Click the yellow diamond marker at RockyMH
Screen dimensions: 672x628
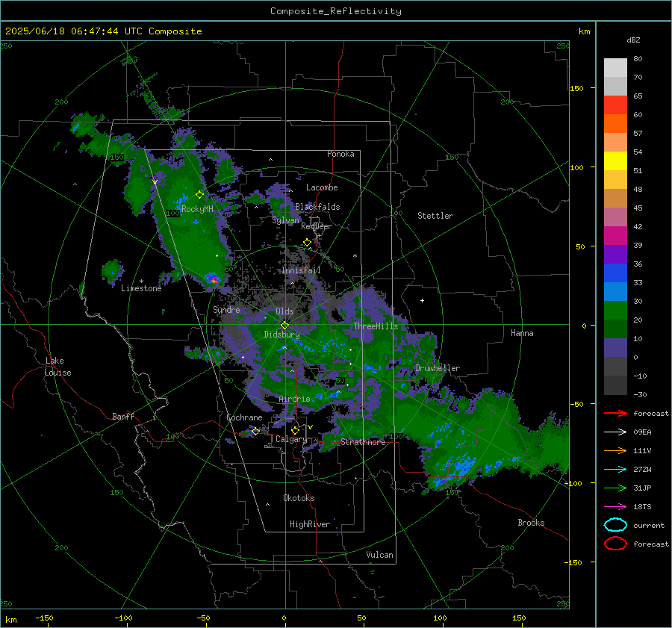tap(199, 195)
